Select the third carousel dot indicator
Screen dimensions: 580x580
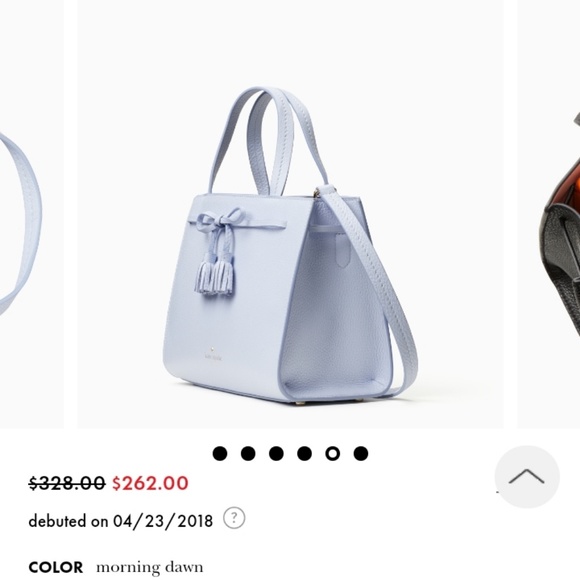276,453
